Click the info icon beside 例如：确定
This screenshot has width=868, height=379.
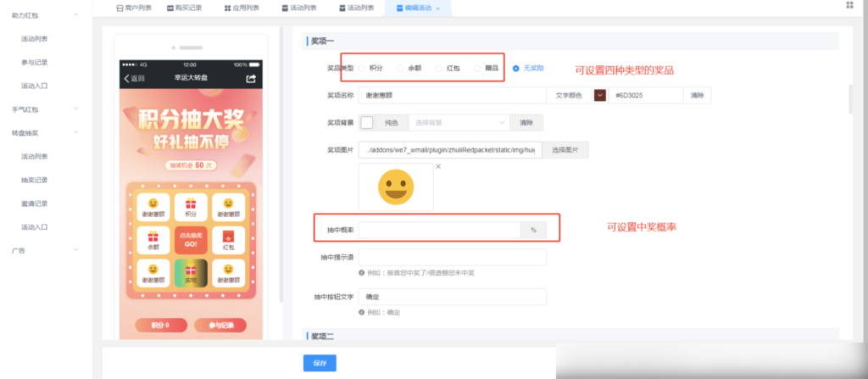[x=361, y=312]
